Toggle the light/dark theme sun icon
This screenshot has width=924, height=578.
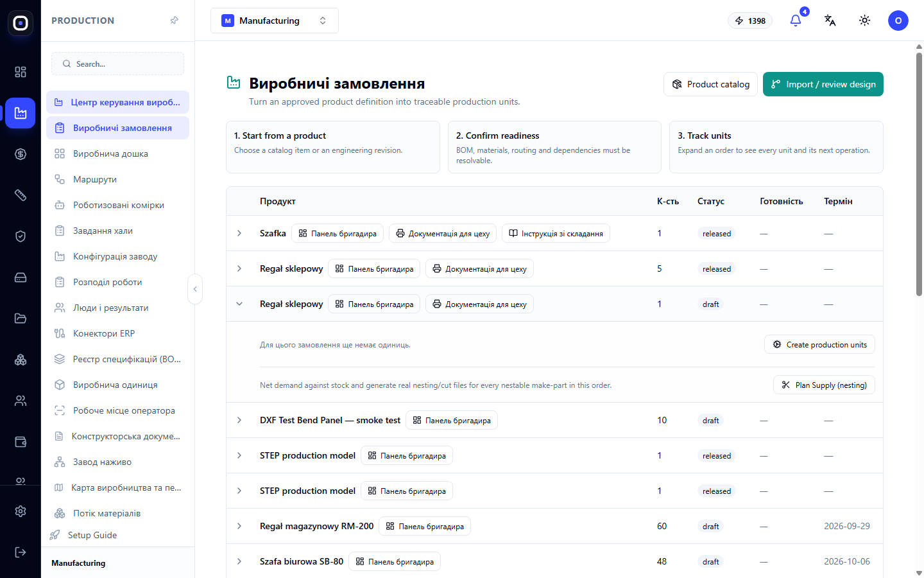coord(865,21)
